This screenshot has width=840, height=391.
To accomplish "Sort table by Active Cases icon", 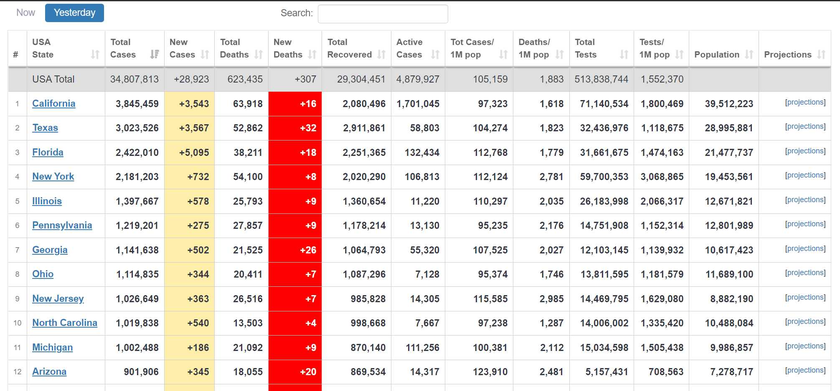I will point(436,55).
